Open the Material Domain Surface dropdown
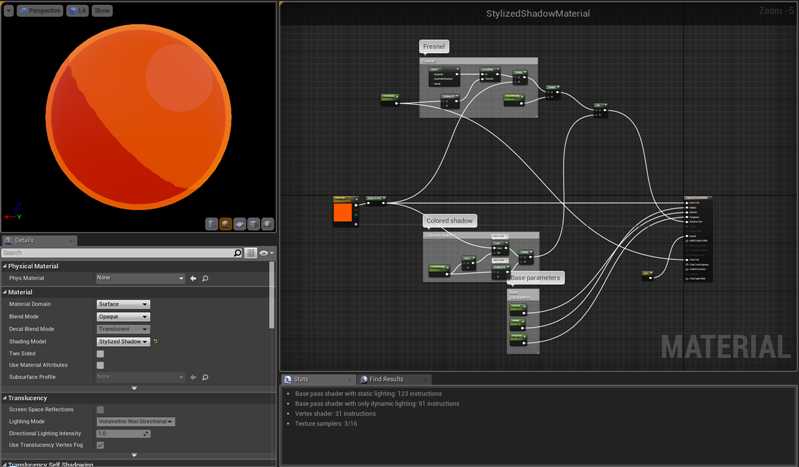This screenshot has height=467, width=799. [123, 304]
